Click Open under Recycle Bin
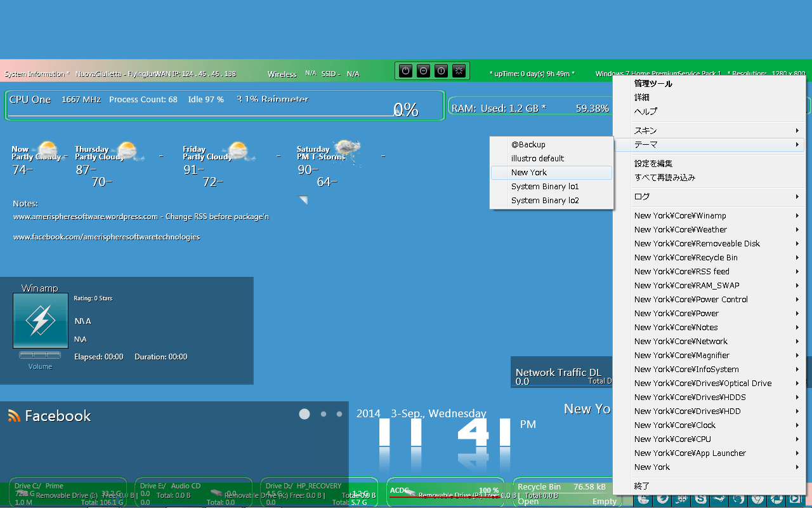The width and height of the screenshot is (812, 508). click(528, 501)
